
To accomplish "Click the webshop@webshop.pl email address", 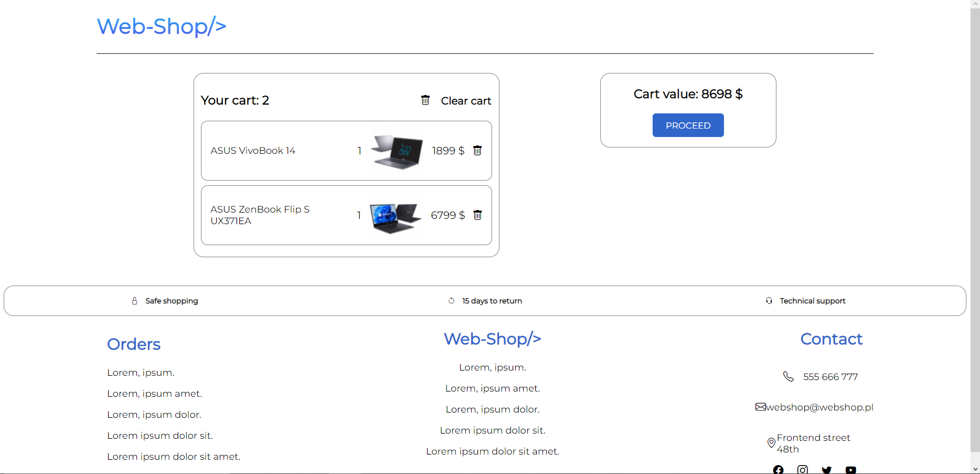I will tap(819, 407).
